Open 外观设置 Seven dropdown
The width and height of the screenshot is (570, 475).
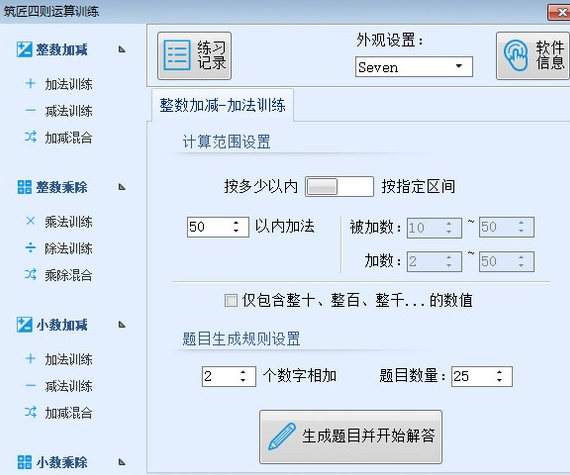pos(414,67)
